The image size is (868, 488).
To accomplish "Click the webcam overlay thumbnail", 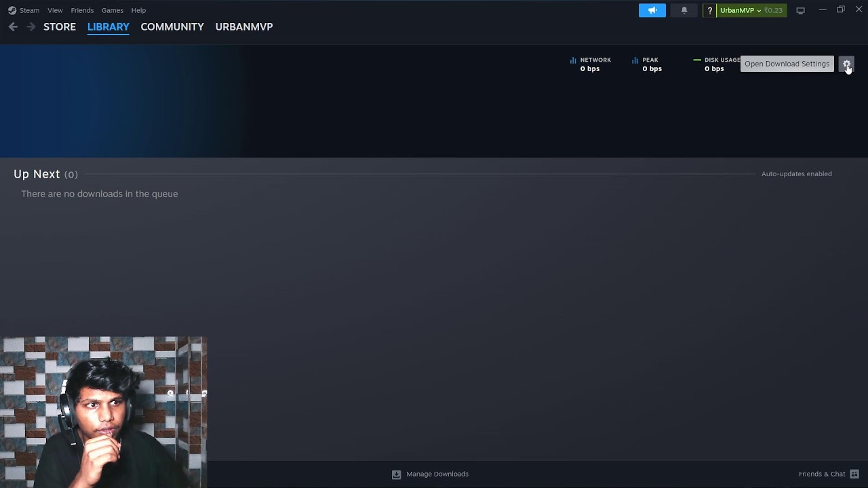I will (x=103, y=412).
